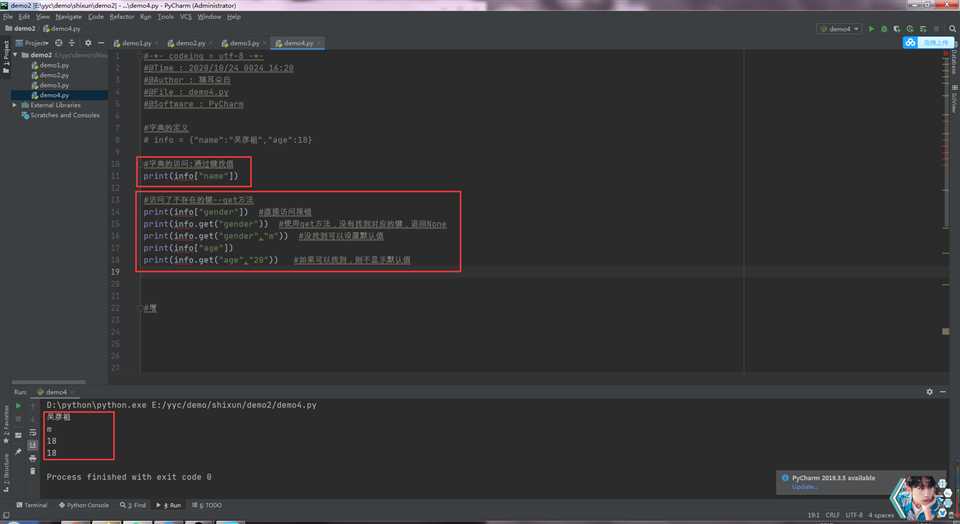Viewport: 960px width, 524px height.
Task: Click the avatar widget at bottom-right corner
Action: pos(921,497)
